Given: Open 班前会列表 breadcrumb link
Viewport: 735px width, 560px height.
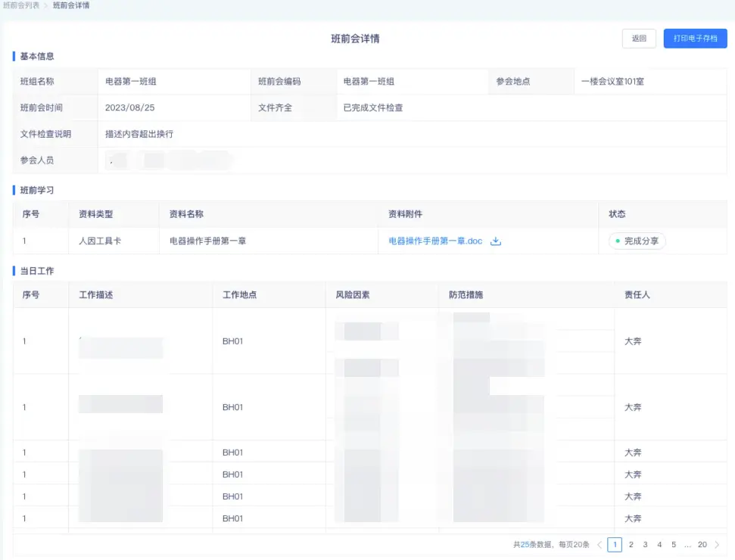Looking at the screenshot, I should tap(21, 5).
